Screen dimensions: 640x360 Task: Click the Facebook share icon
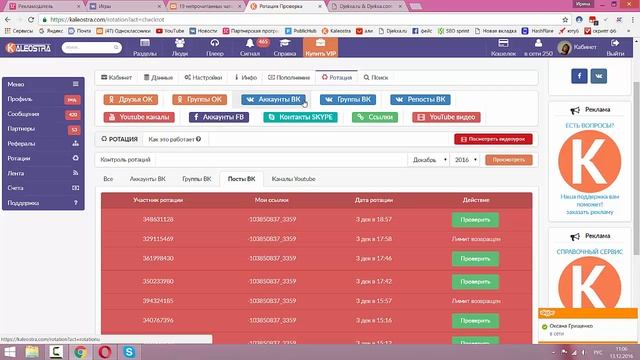[x=579, y=76]
